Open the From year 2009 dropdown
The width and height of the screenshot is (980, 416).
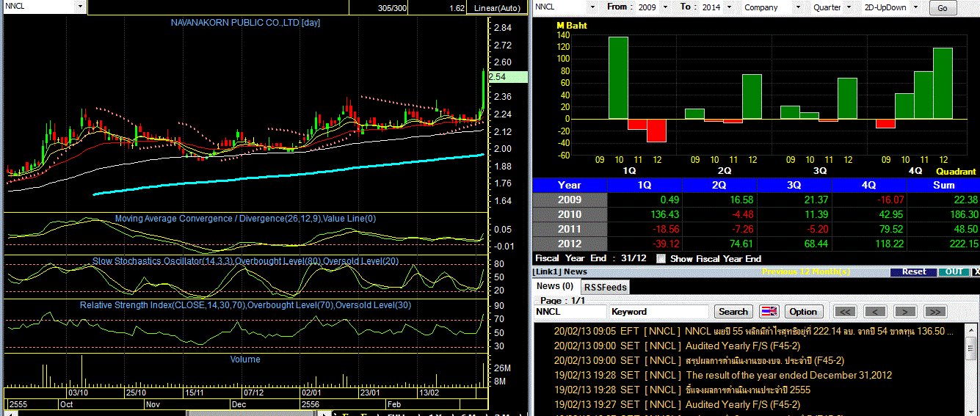(x=656, y=7)
